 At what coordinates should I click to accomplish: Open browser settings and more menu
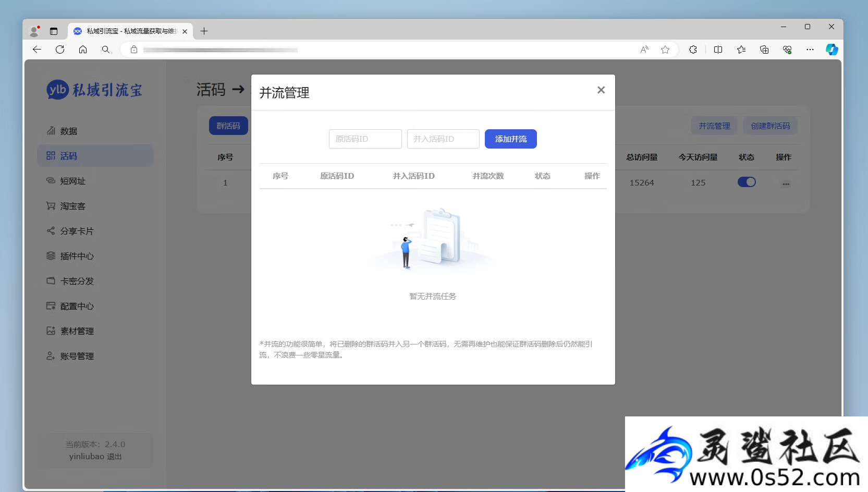pyautogui.click(x=810, y=50)
